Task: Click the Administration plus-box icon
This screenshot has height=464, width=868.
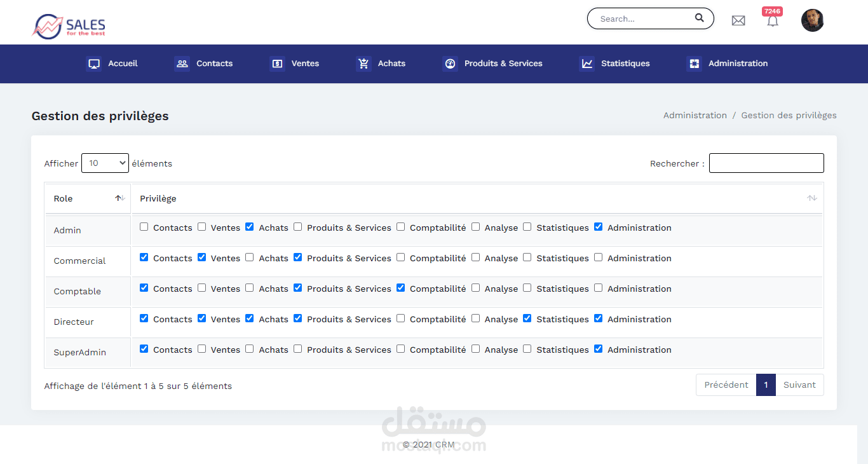Action: [695, 64]
